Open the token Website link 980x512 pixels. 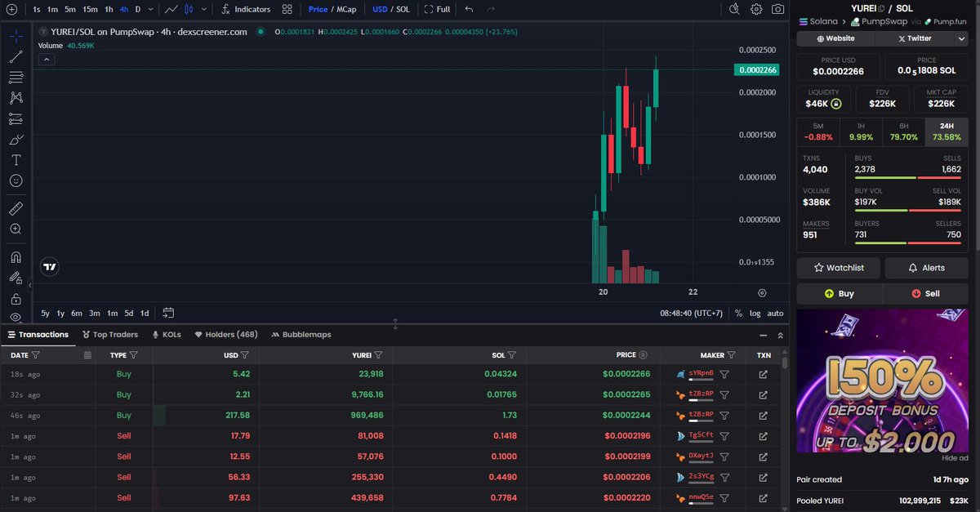pyautogui.click(x=835, y=38)
